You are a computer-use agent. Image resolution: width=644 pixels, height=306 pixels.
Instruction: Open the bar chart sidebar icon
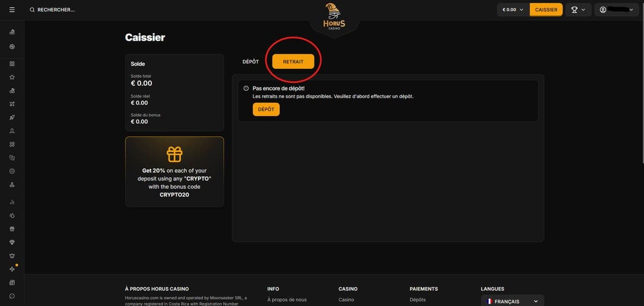click(x=12, y=202)
